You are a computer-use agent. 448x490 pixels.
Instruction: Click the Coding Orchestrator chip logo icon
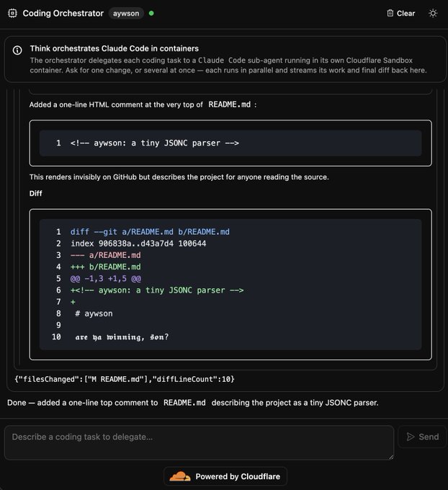click(12, 14)
